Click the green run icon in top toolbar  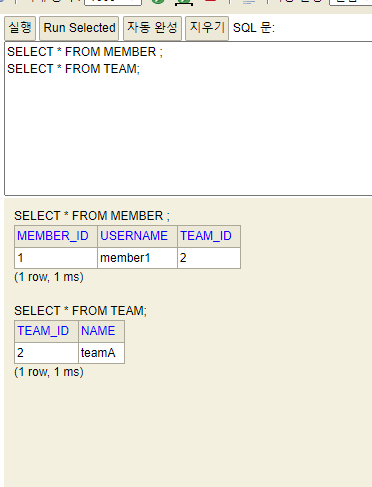click(158, 1)
